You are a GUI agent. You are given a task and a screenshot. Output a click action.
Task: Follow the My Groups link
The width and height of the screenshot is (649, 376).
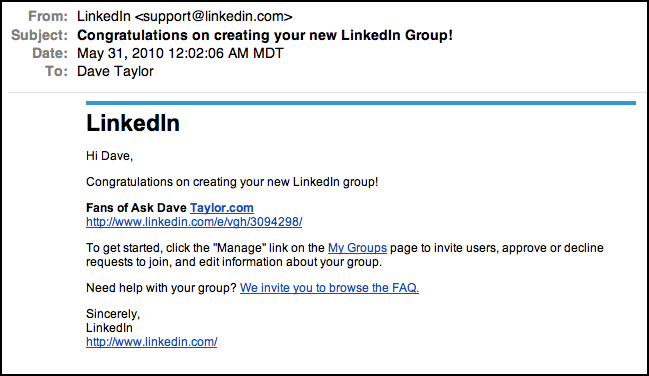click(357, 248)
